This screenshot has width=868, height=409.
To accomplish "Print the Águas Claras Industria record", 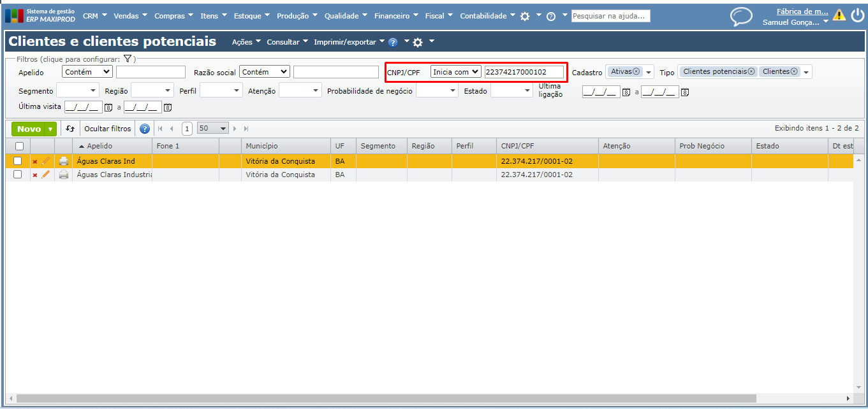I will point(64,175).
